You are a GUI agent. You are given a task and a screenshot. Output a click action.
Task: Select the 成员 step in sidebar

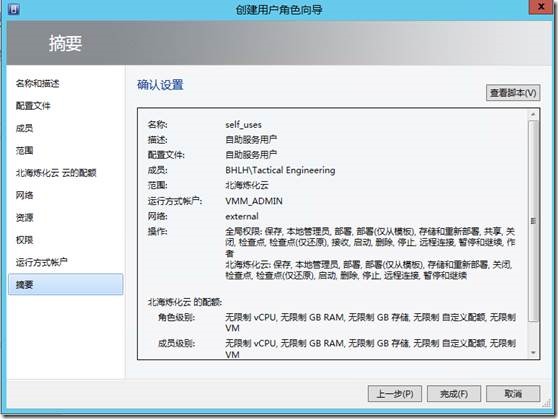(24, 128)
